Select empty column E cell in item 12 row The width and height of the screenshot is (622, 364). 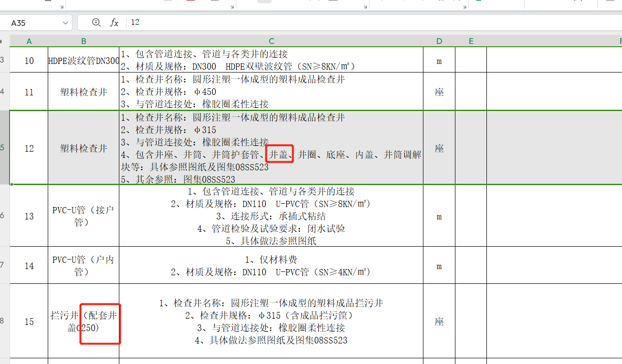(x=471, y=148)
